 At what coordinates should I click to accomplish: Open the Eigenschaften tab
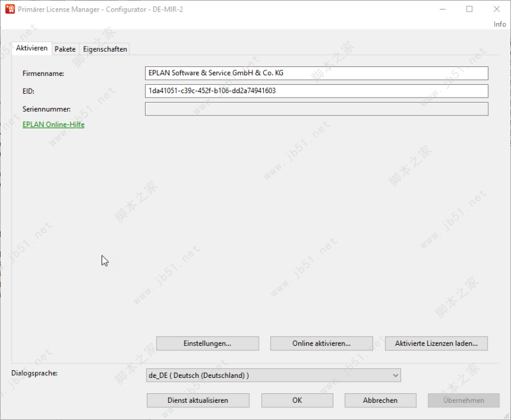pos(105,49)
